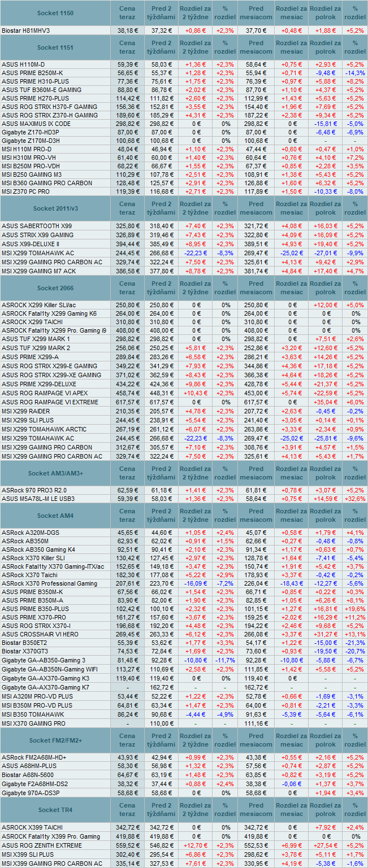The width and height of the screenshot is (368, 868).
Task: Select the Biostar B350ET2 row name
Action: click(24, 643)
